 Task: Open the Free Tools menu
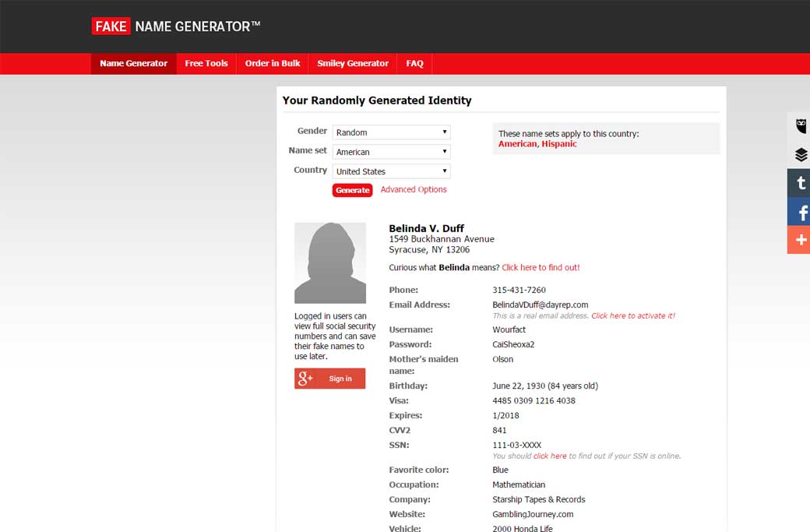tap(206, 64)
